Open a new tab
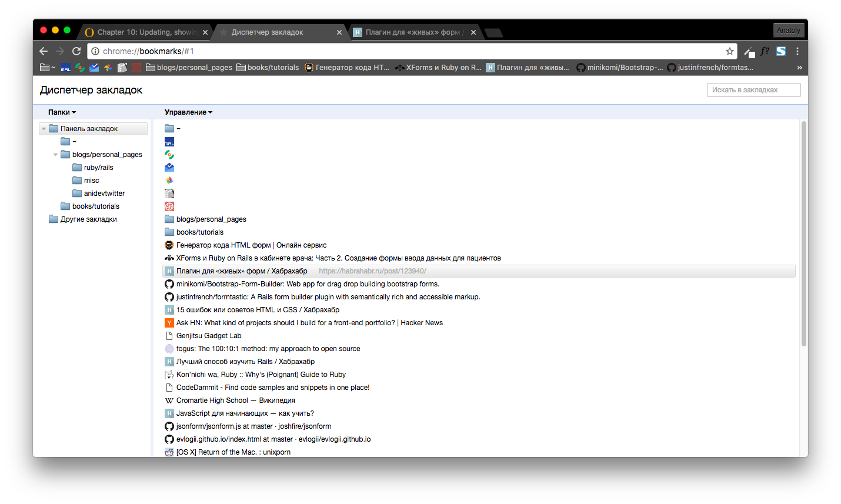This screenshot has height=504, width=841. click(493, 33)
